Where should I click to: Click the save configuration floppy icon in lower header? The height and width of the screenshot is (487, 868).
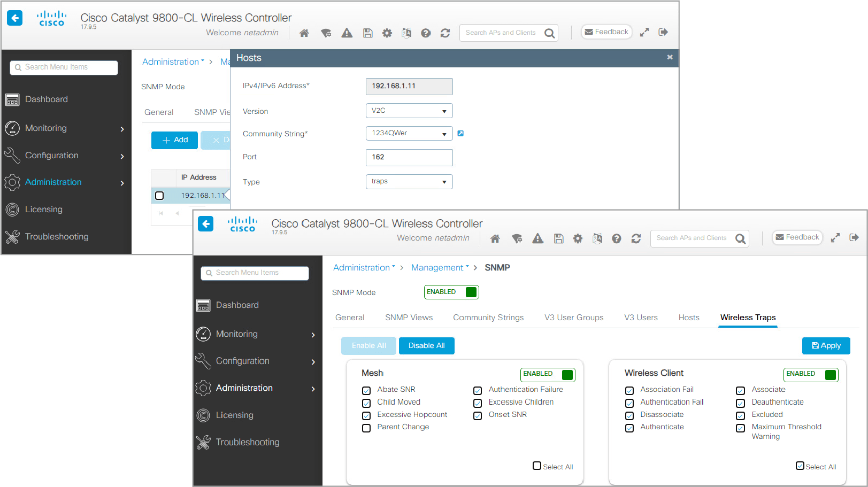pos(558,238)
